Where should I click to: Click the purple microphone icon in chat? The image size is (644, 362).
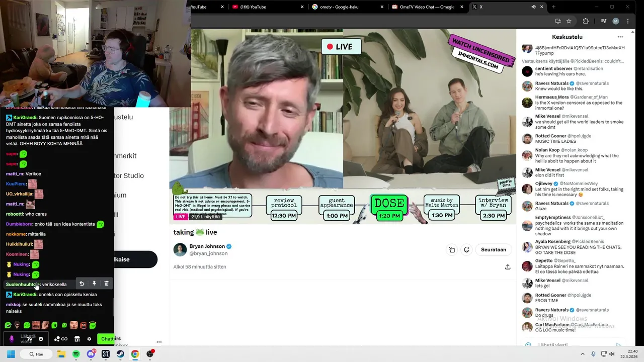point(12,339)
